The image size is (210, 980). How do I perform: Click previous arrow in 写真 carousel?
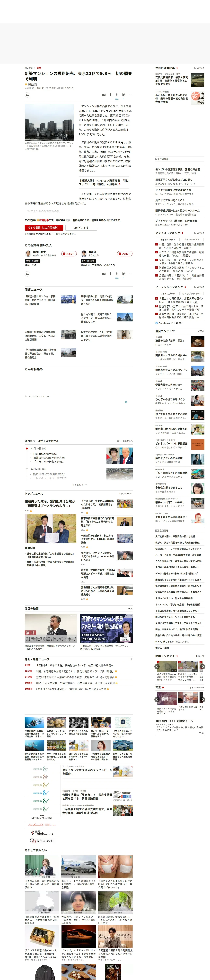pos(157,699)
